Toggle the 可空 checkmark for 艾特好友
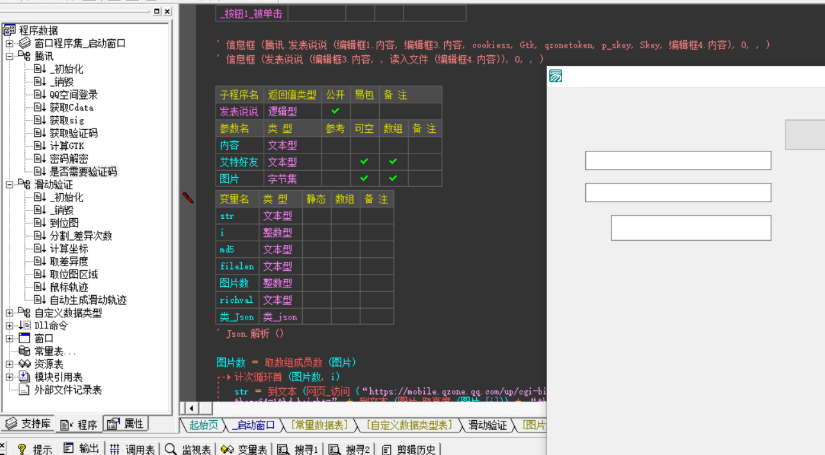This screenshot has width=825, height=455. 364,161
